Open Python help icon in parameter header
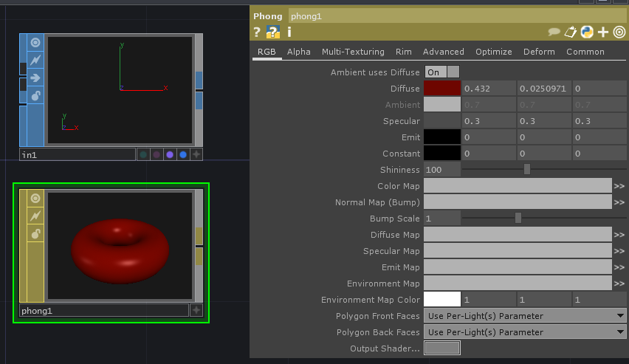The width and height of the screenshot is (629, 364). pyautogui.click(x=273, y=32)
